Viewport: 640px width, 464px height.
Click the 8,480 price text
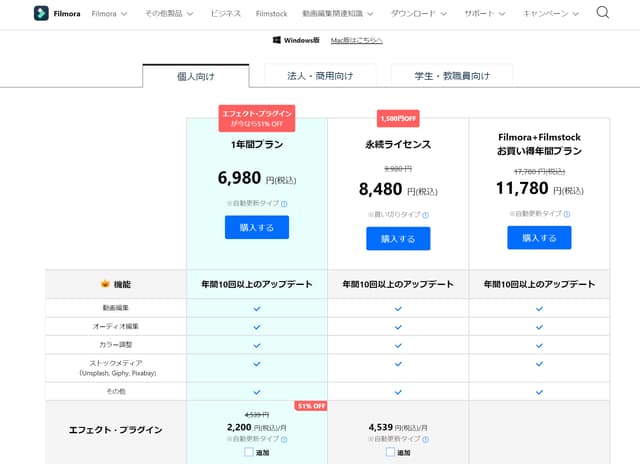(x=380, y=189)
